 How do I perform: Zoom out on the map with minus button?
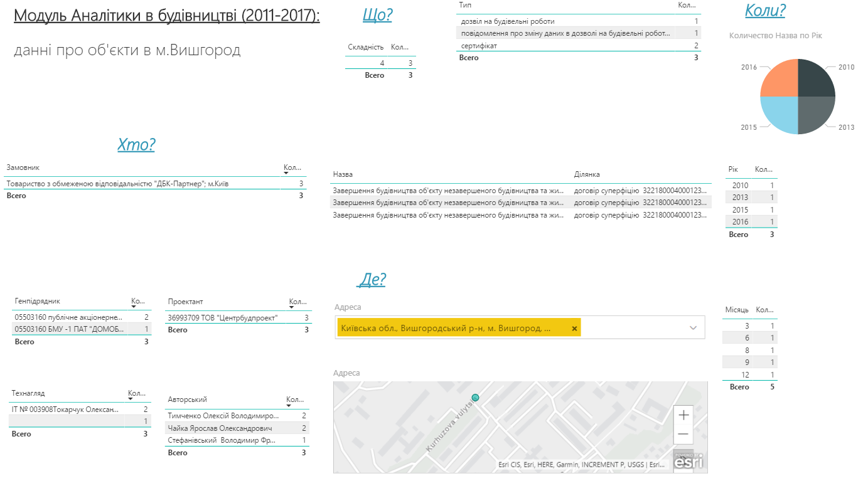click(x=683, y=434)
